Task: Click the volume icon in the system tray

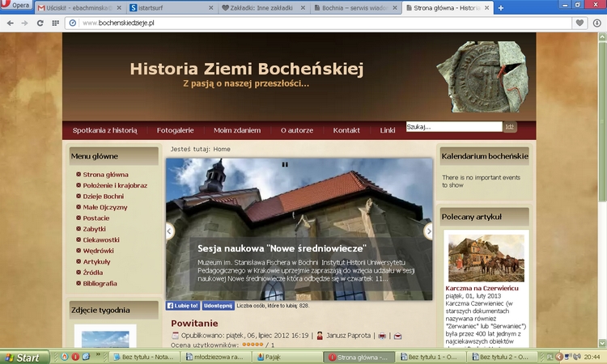Action: tap(577, 357)
